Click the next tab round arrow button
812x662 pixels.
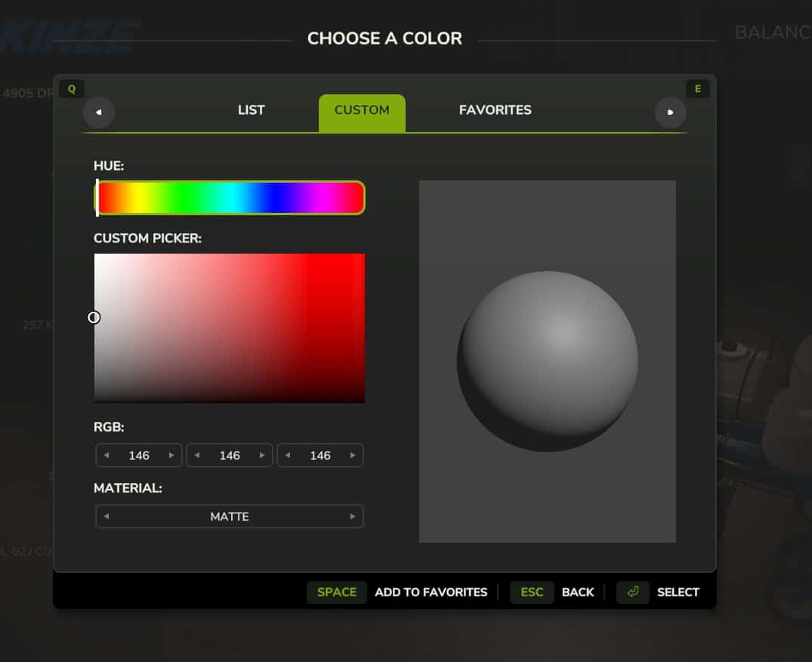pyautogui.click(x=670, y=112)
